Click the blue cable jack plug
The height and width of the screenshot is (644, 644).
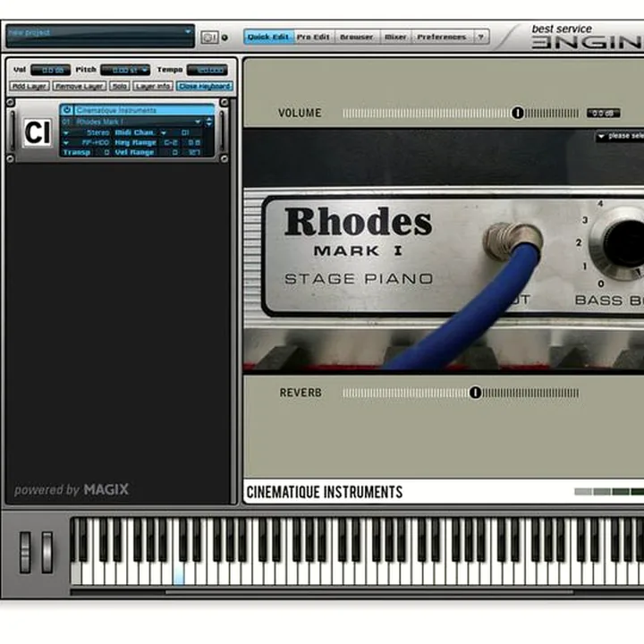click(513, 240)
